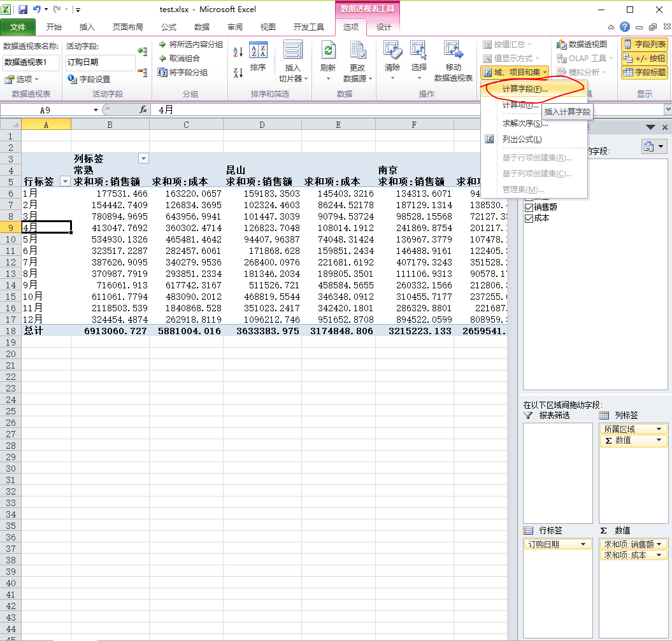Click the 数据透视图 (PivotChart) icon
The image size is (672, 641).
coord(582,45)
